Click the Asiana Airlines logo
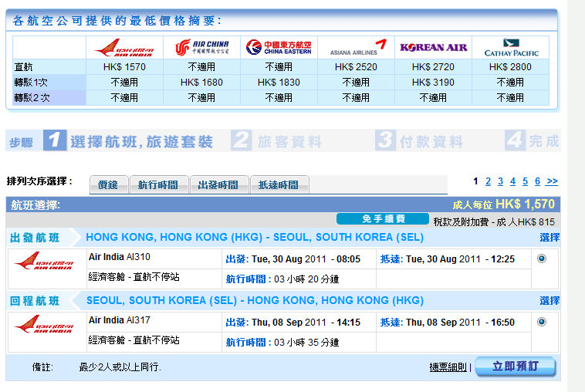The height and width of the screenshot is (392, 585). tap(356, 48)
